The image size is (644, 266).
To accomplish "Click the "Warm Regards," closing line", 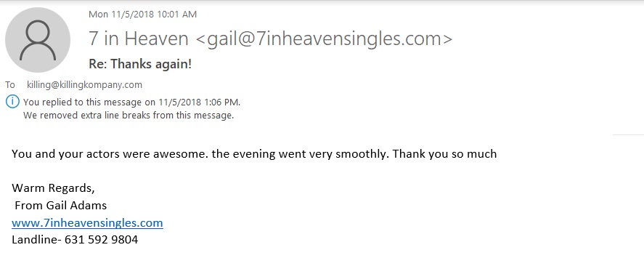I will click(x=54, y=188).
